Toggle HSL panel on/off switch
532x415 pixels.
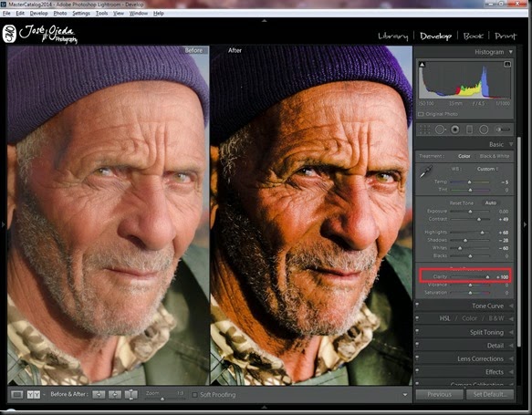pos(417,318)
